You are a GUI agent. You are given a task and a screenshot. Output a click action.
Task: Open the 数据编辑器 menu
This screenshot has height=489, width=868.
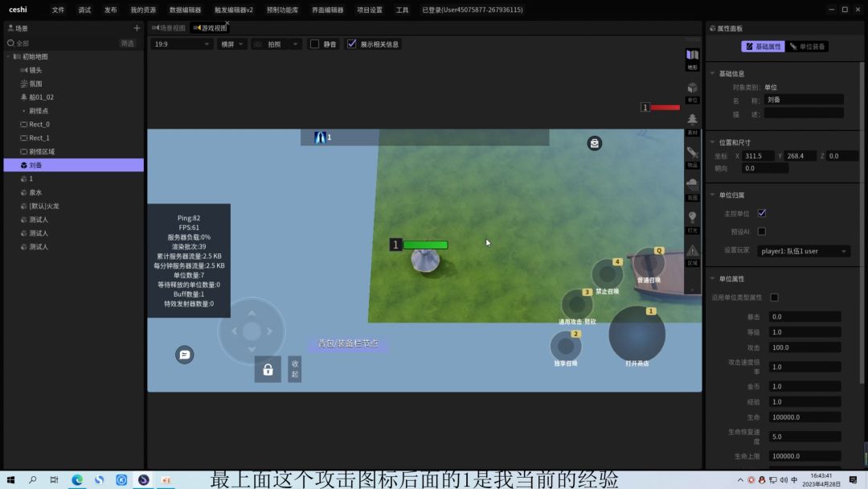pos(186,10)
